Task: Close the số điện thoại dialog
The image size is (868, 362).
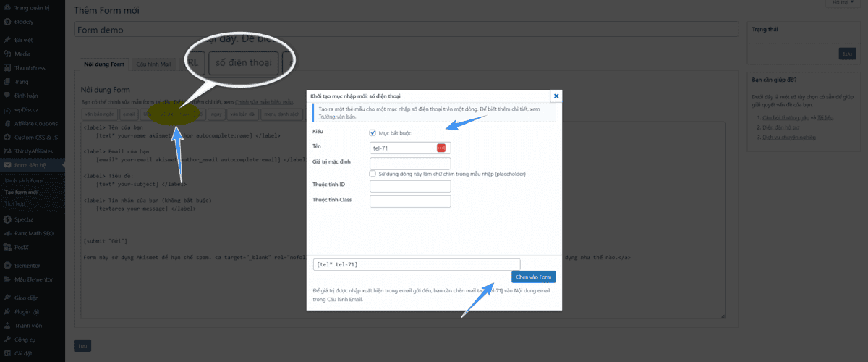Action: click(556, 96)
